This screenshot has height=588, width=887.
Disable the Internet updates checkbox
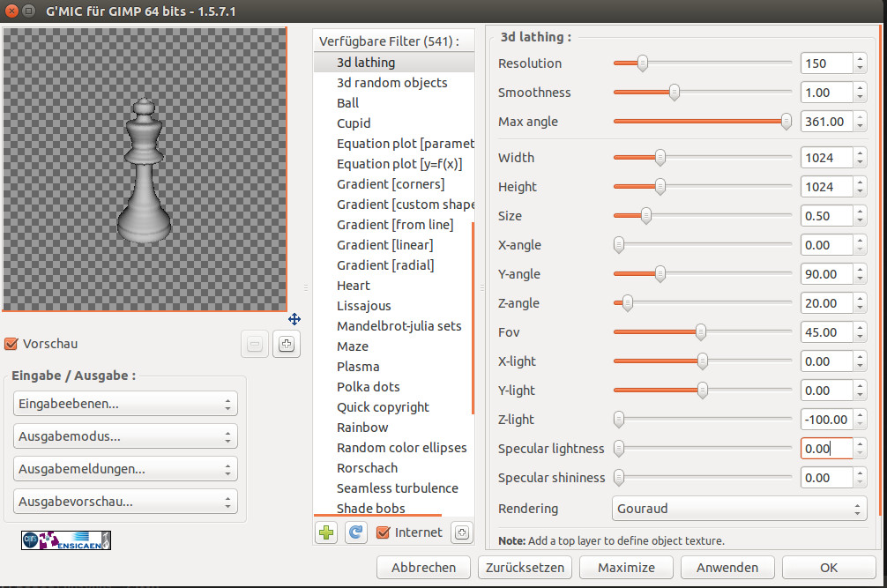click(x=384, y=532)
